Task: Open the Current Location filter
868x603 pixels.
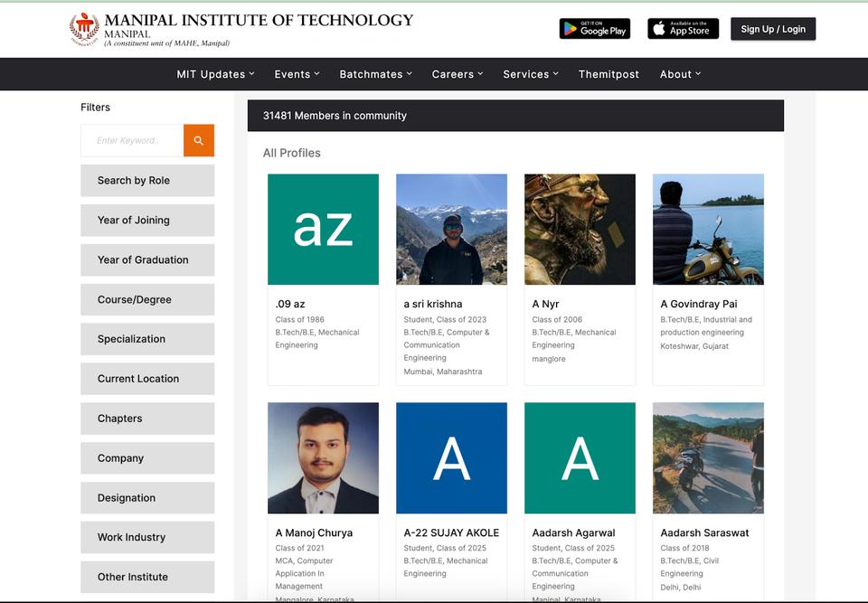Action: click(147, 379)
